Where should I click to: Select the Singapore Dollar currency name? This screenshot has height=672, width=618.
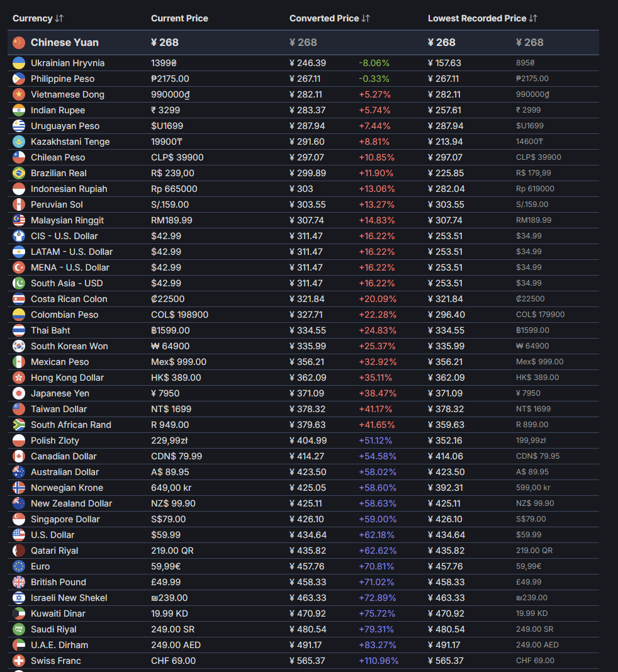click(65, 519)
